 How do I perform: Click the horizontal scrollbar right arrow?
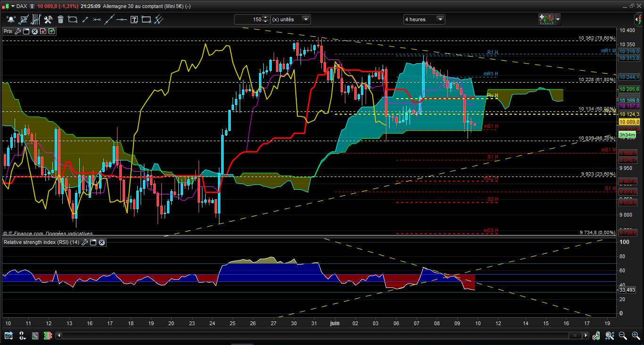point(587,336)
